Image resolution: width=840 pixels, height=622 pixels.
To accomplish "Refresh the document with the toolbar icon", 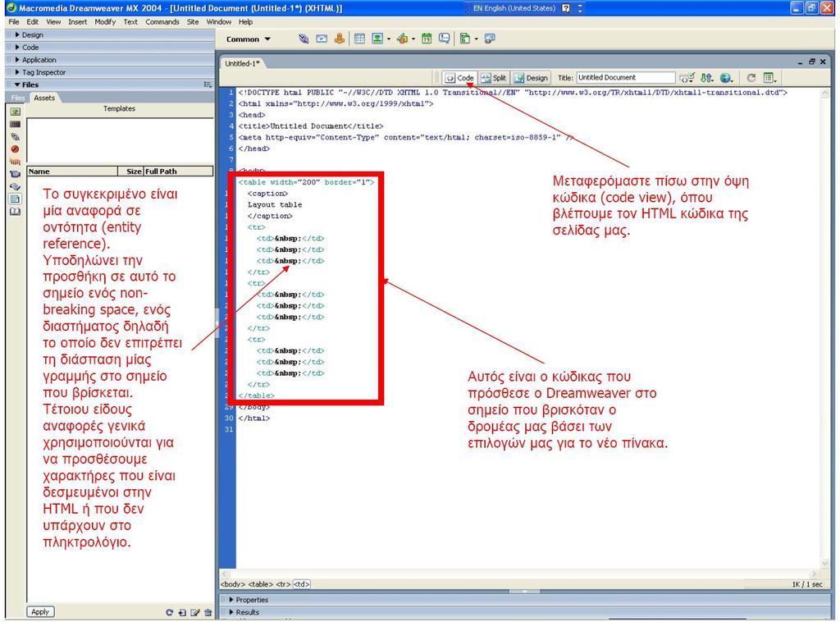I will click(751, 78).
